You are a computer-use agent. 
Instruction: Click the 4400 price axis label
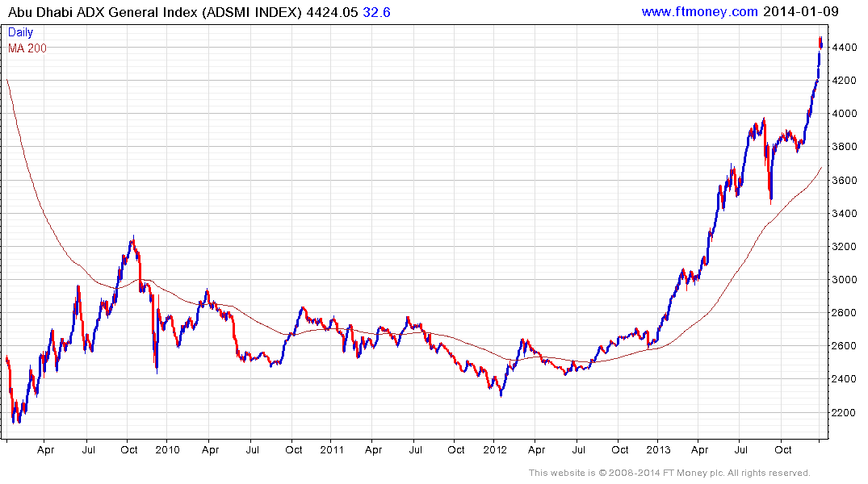coord(843,48)
